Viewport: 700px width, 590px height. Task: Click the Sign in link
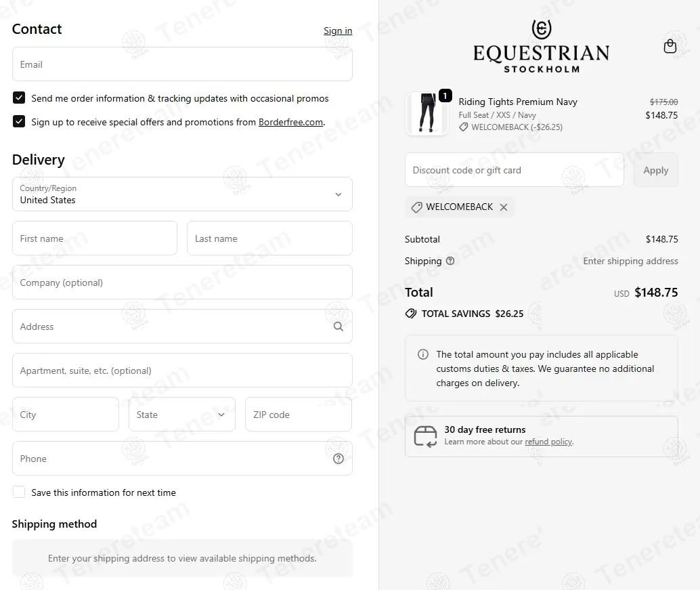(338, 30)
